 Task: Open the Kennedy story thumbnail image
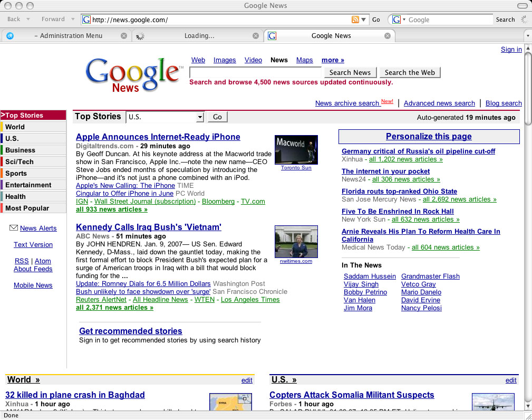tap(296, 242)
